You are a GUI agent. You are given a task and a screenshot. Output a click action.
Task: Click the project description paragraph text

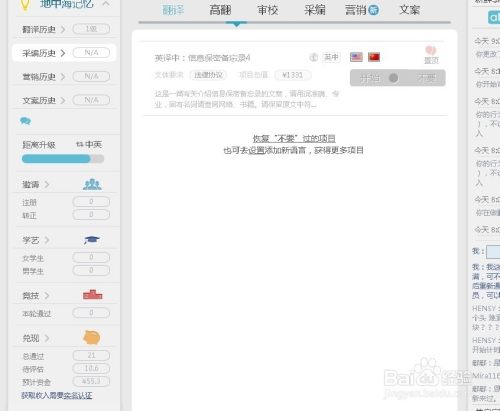tap(247, 99)
